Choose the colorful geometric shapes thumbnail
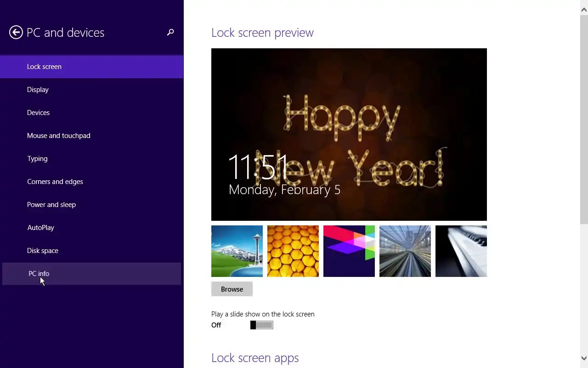The image size is (588, 368). 349,251
